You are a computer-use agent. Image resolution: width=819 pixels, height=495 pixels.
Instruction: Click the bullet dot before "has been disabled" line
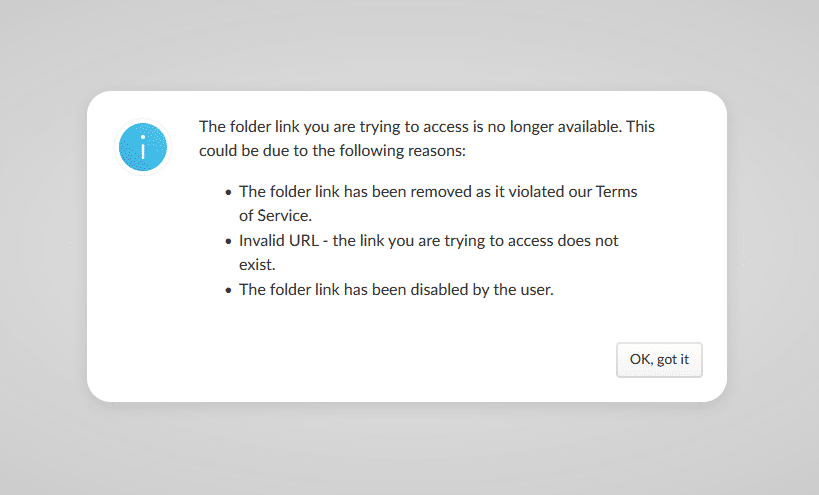[228, 291]
